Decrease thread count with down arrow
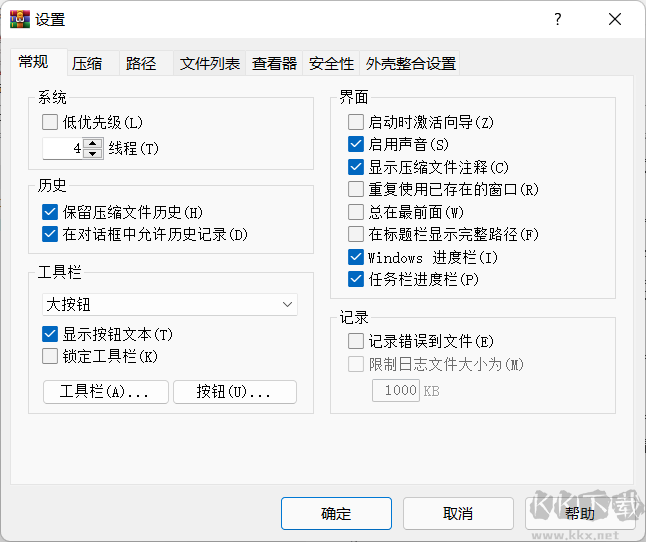The image size is (646, 542). 93,154
